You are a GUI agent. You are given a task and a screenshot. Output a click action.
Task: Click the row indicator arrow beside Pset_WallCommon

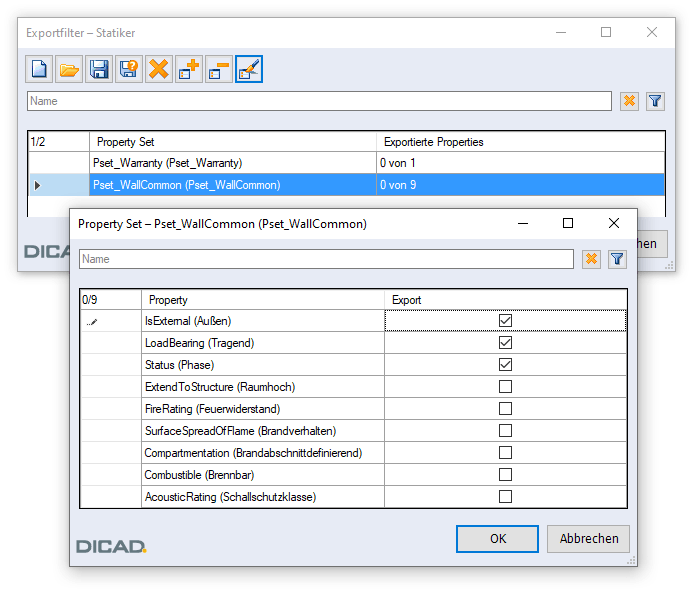(38, 185)
